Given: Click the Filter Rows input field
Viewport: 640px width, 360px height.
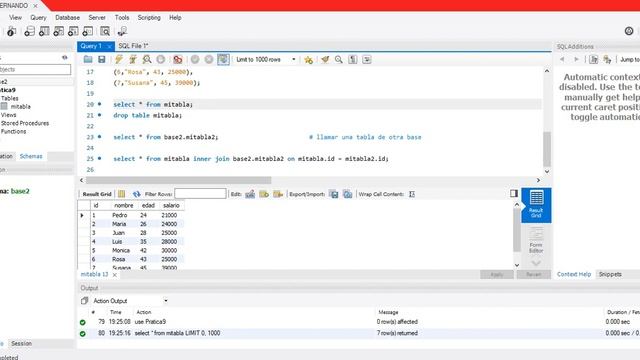Looking at the screenshot, I should (x=200, y=194).
